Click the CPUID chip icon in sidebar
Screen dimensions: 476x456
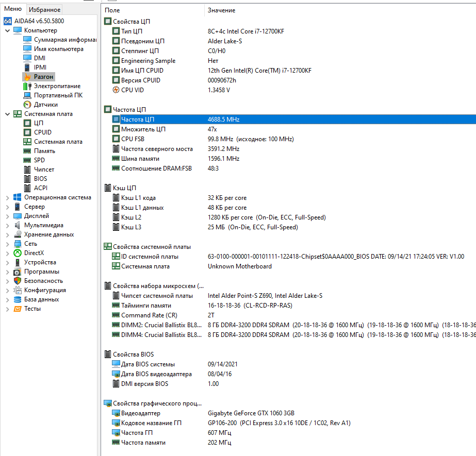coord(27,132)
